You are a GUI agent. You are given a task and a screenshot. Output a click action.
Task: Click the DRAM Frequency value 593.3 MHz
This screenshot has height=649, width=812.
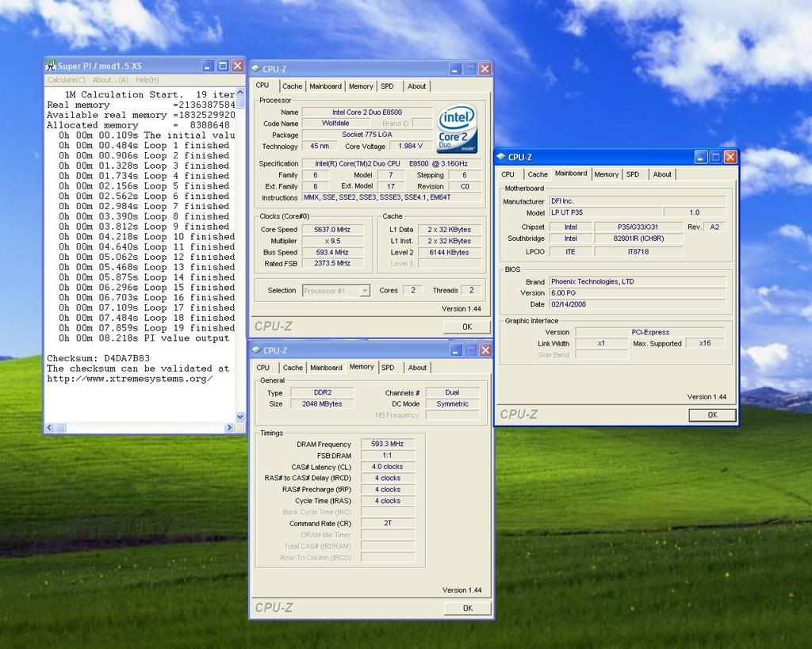click(387, 444)
